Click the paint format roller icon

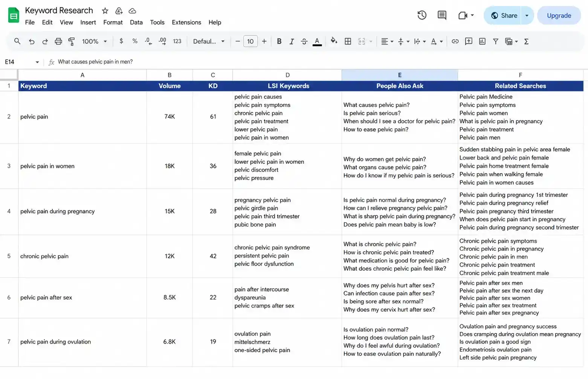[x=72, y=41]
